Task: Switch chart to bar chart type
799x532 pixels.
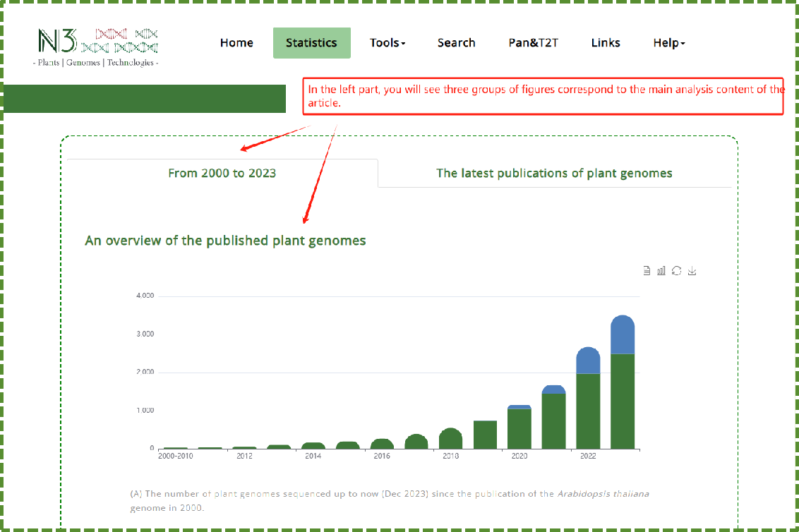Action: tap(661, 271)
